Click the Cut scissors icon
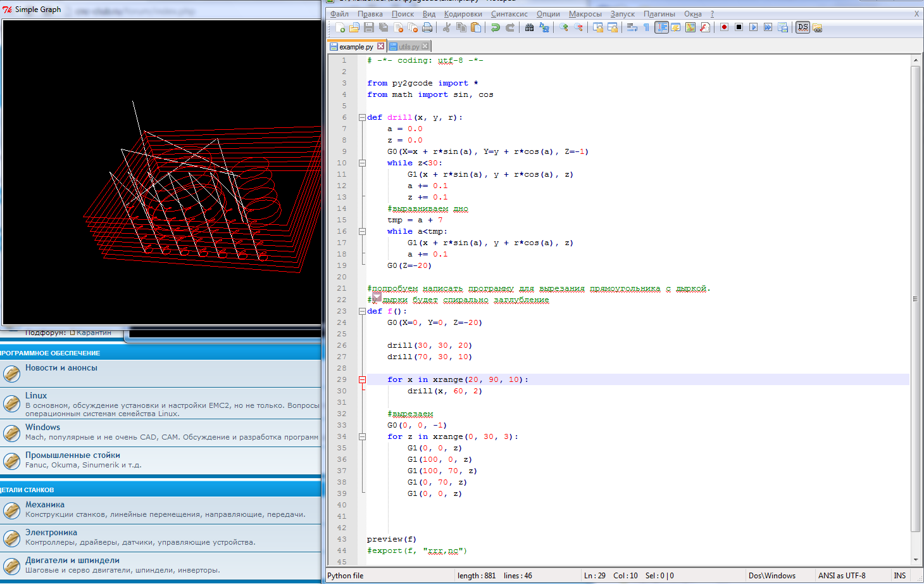924x584 pixels. tap(446, 27)
